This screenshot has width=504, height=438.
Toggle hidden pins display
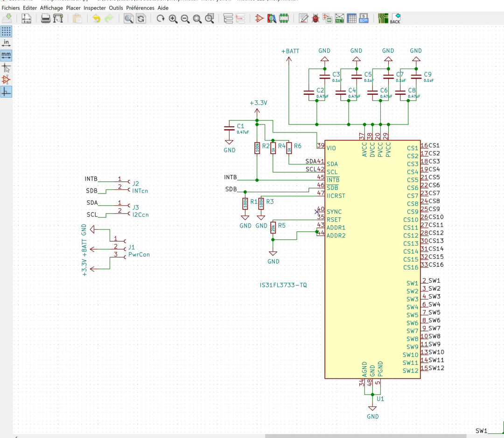click(6, 79)
